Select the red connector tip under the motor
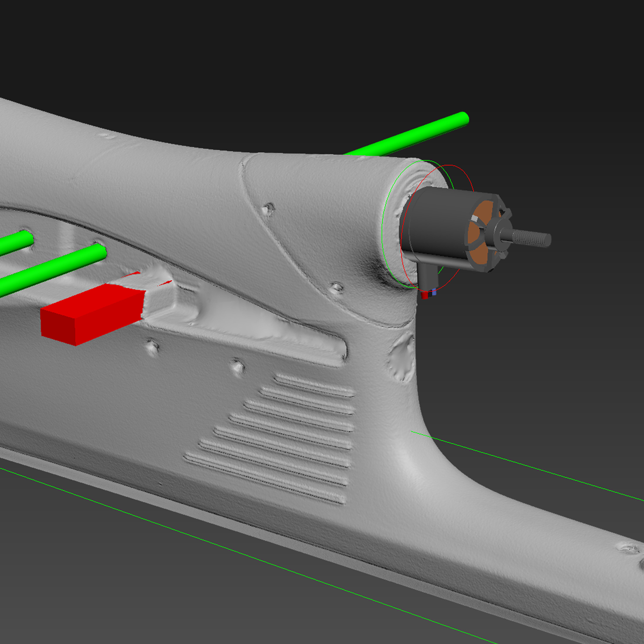The image size is (644, 644). [x=424, y=295]
